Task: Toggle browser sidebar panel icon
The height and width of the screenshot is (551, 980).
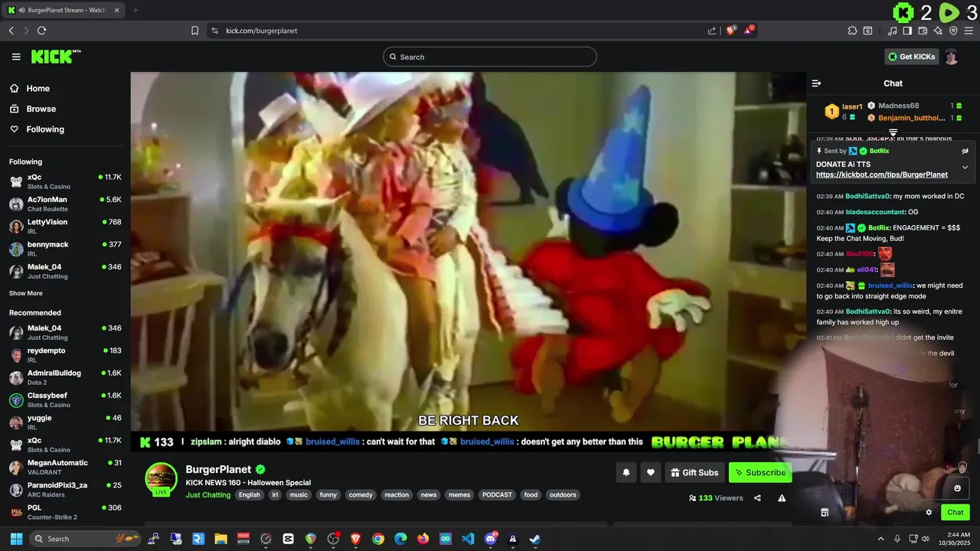Action: 907,31
